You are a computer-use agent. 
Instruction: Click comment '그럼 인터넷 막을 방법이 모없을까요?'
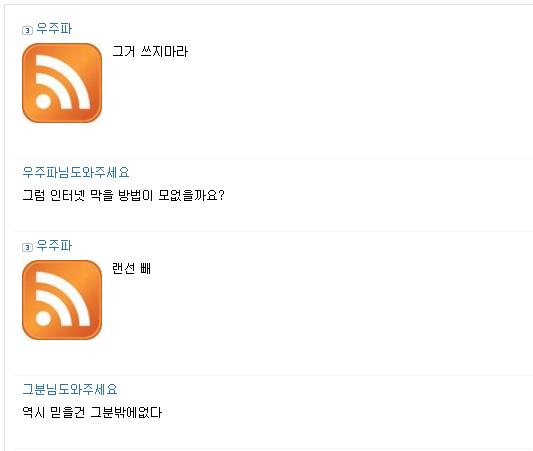point(123,195)
